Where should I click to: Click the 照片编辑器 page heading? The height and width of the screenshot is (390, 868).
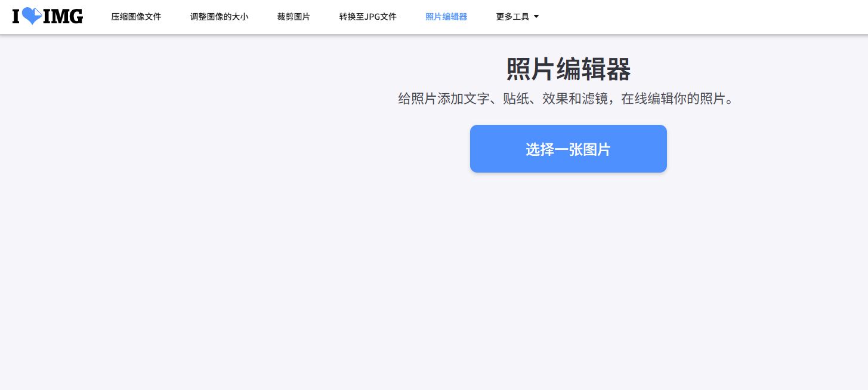(568, 69)
